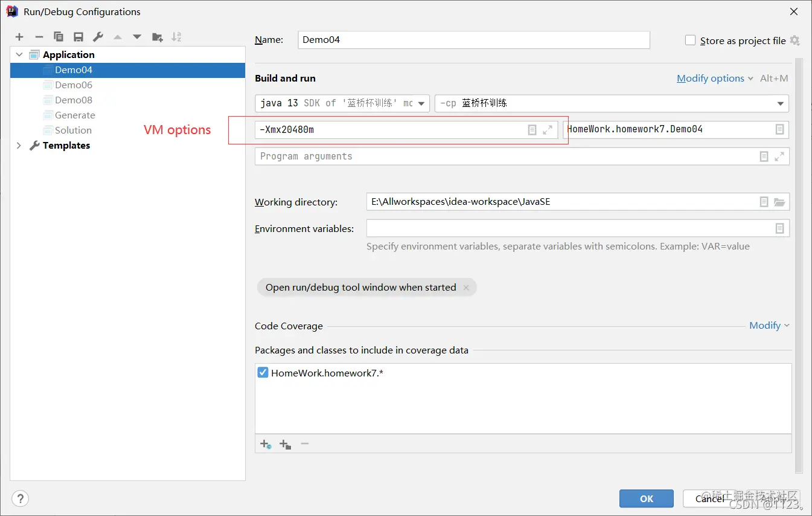Create new folder in toolbar
812x516 pixels.
158,37
